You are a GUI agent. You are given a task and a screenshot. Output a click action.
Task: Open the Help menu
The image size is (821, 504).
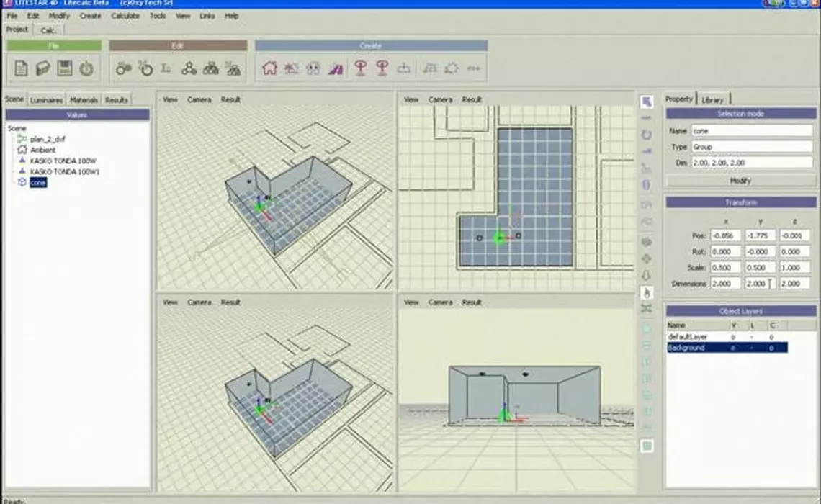point(231,17)
